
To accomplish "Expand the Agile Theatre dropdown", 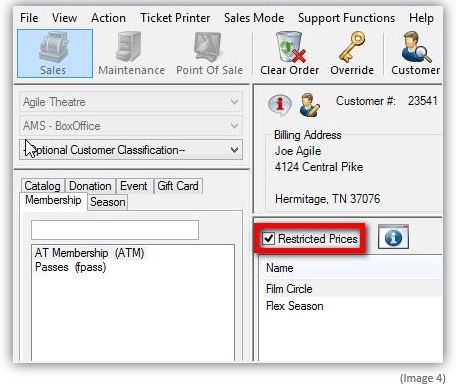I will pyautogui.click(x=131, y=102).
